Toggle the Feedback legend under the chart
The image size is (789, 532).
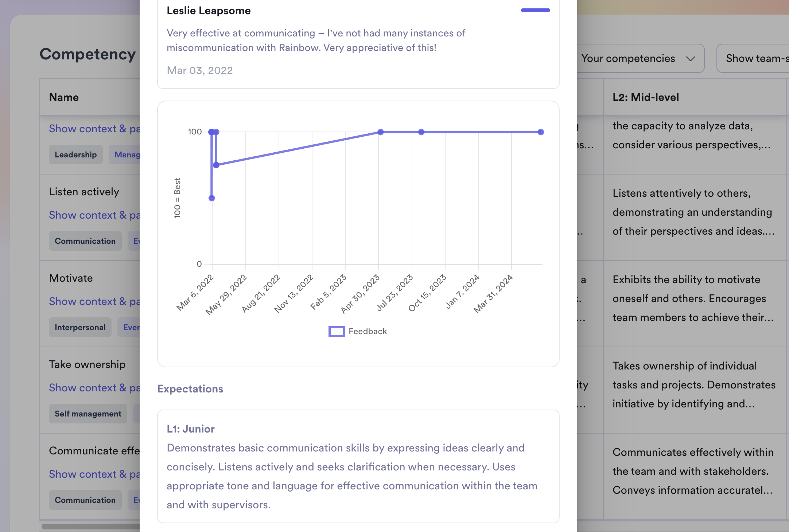click(x=368, y=331)
